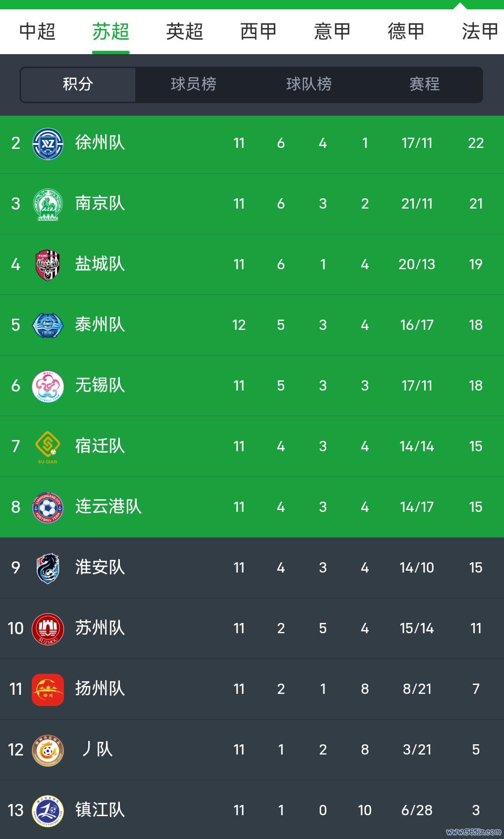The image size is (504, 839).
Task: Show the 球队榜 team rankings
Action: (x=309, y=84)
